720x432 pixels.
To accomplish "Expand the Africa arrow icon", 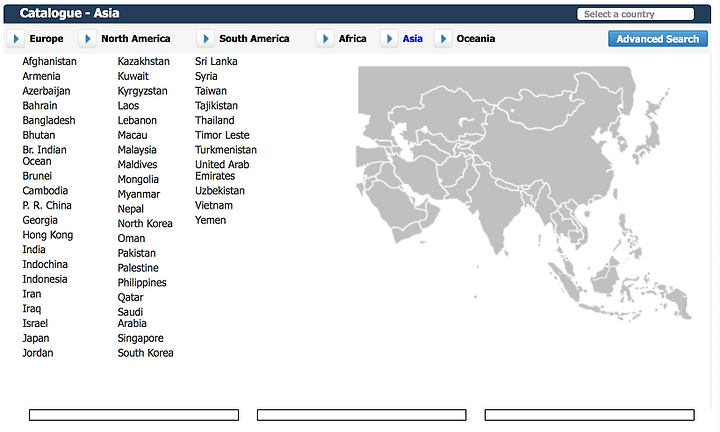I will point(325,39).
